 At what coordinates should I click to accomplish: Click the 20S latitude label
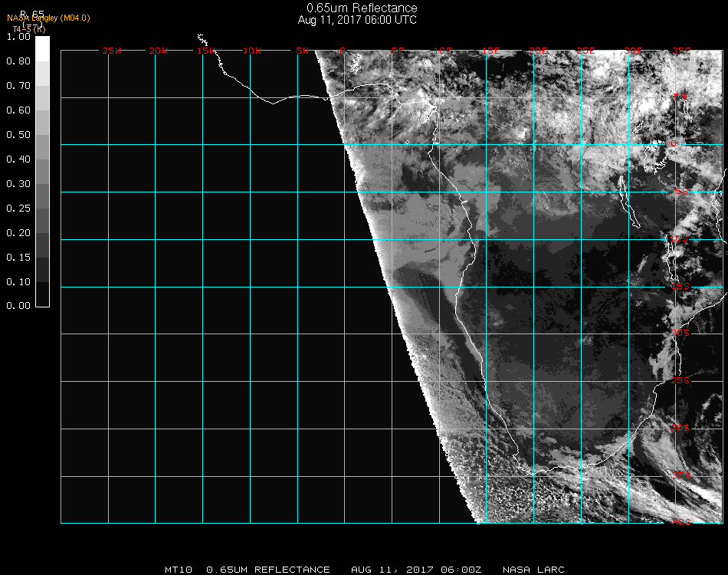click(x=680, y=333)
